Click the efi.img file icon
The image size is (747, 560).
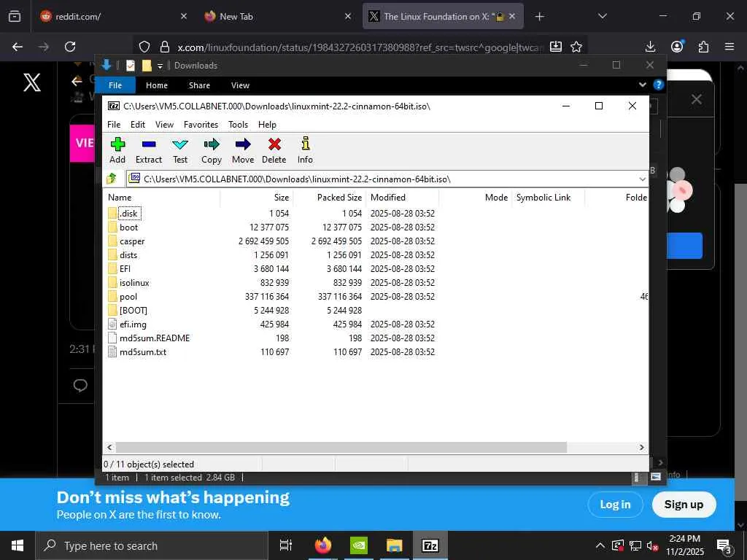(x=112, y=324)
